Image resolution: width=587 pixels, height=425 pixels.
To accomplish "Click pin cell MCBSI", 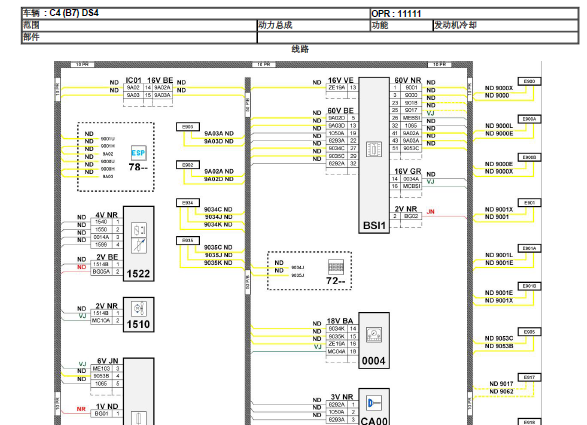I will (411, 186).
